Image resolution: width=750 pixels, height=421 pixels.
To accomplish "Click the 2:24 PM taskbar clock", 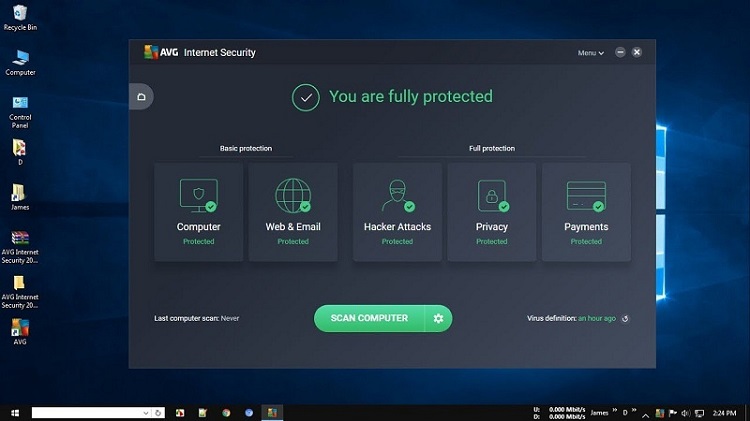I will coord(724,413).
